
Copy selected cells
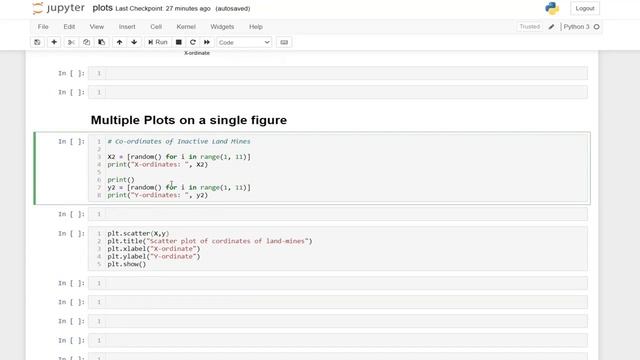(87, 42)
